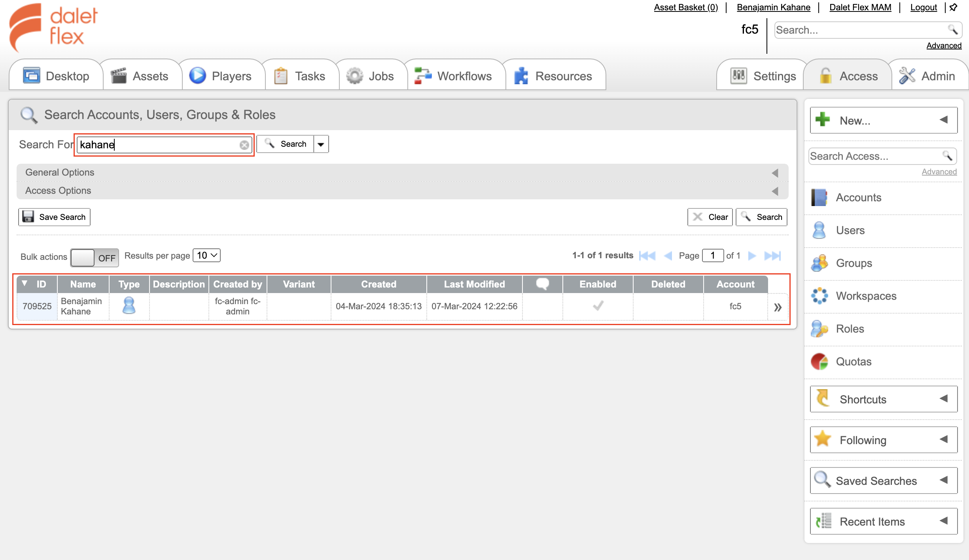The width and height of the screenshot is (969, 560).
Task: Open the Quotas pie chart icon
Action: 819,361
